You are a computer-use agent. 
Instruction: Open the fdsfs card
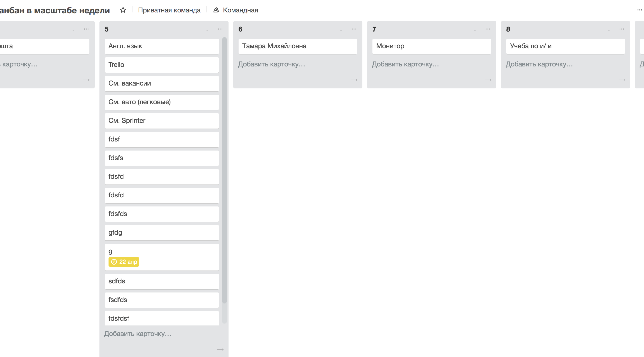[x=162, y=158]
